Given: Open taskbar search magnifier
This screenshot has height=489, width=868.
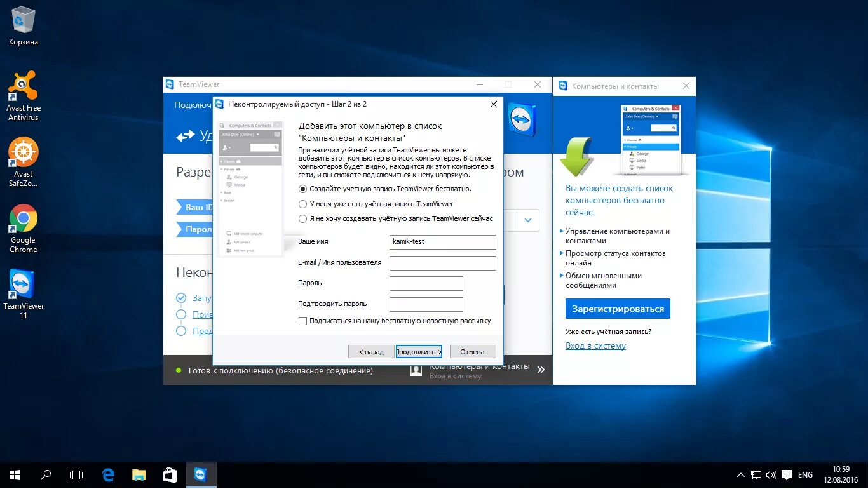Looking at the screenshot, I should (46, 474).
